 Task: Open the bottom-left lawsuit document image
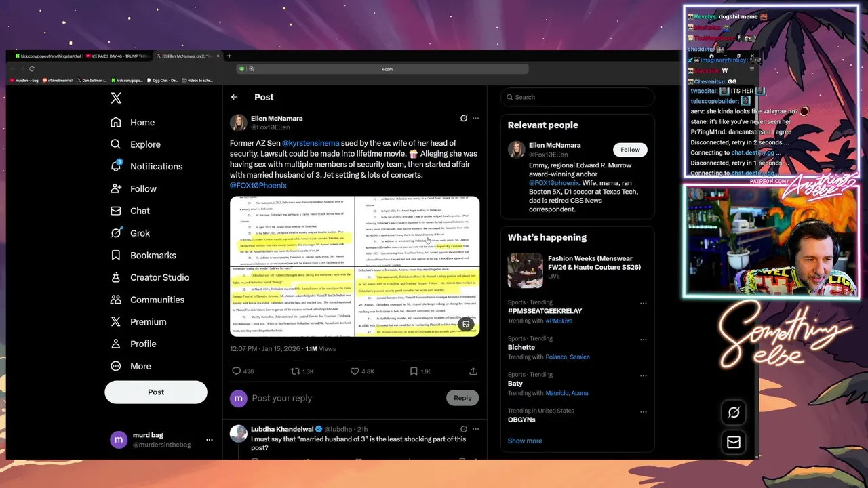point(292,302)
